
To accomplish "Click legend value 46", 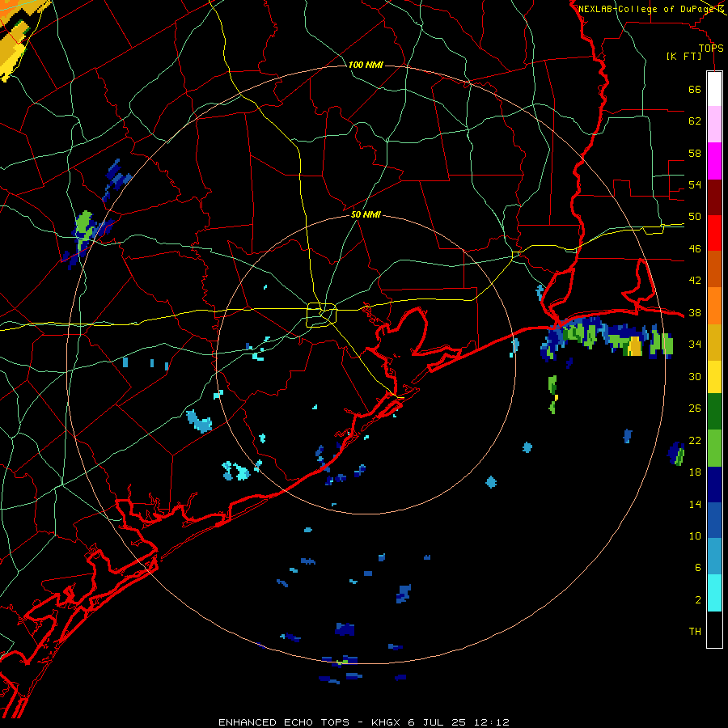I will pyautogui.click(x=695, y=249).
